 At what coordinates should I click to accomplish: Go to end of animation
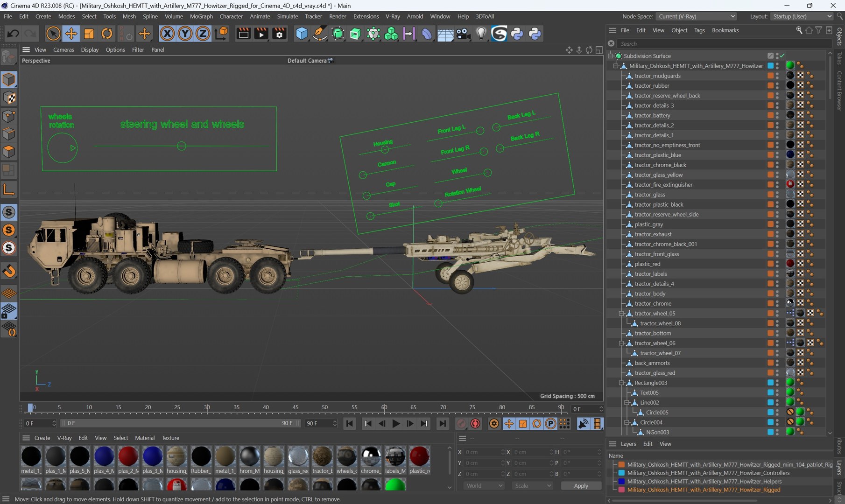click(442, 423)
